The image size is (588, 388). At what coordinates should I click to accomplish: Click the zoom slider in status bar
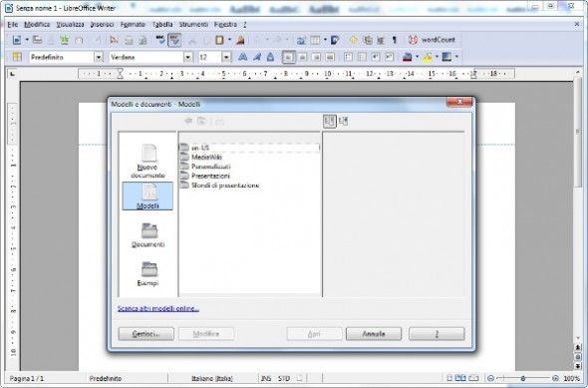point(523,378)
